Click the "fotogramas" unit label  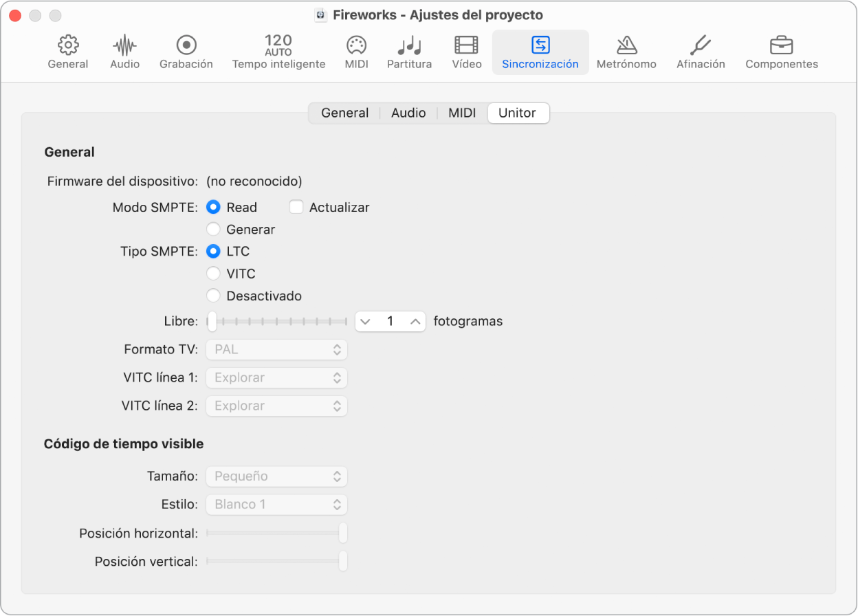tap(468, 321)
